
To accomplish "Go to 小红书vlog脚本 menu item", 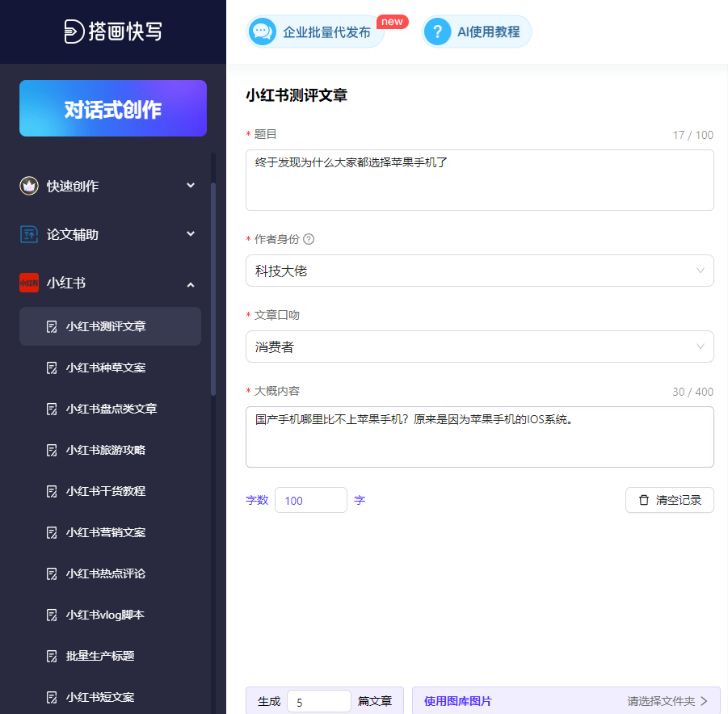I will point(105,615).
